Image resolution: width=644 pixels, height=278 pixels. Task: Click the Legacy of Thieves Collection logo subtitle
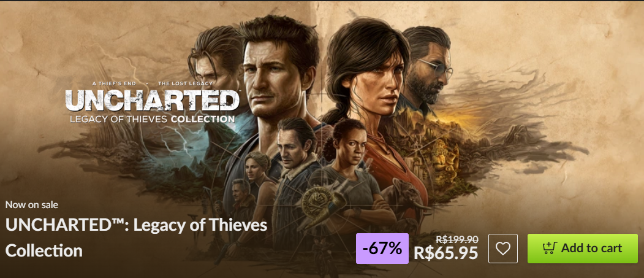152,119
